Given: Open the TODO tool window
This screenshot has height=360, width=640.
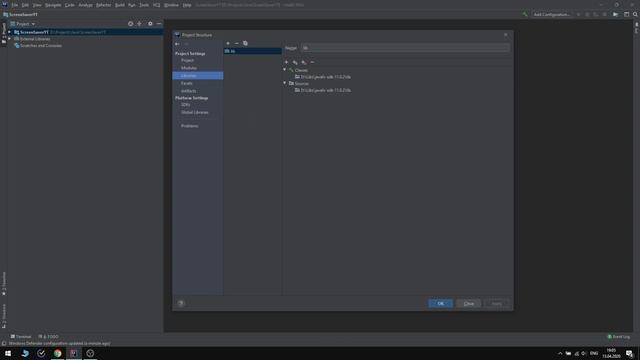Looking at the screenshot, I should (49, 337).
